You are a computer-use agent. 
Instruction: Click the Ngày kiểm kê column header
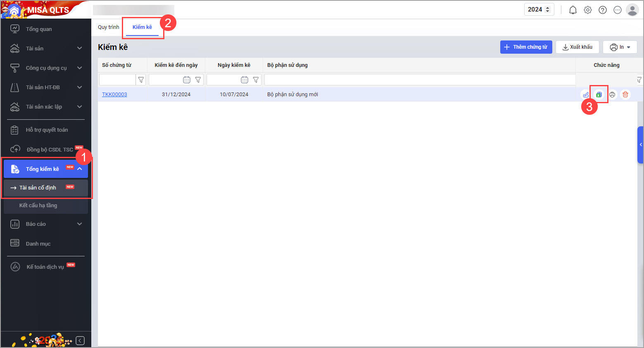(x=234, y=65)
